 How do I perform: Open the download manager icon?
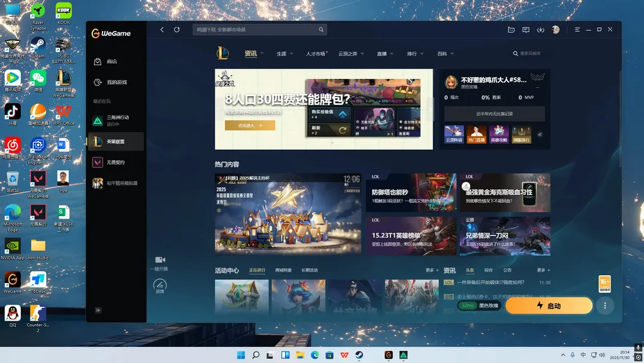[540, 30]
